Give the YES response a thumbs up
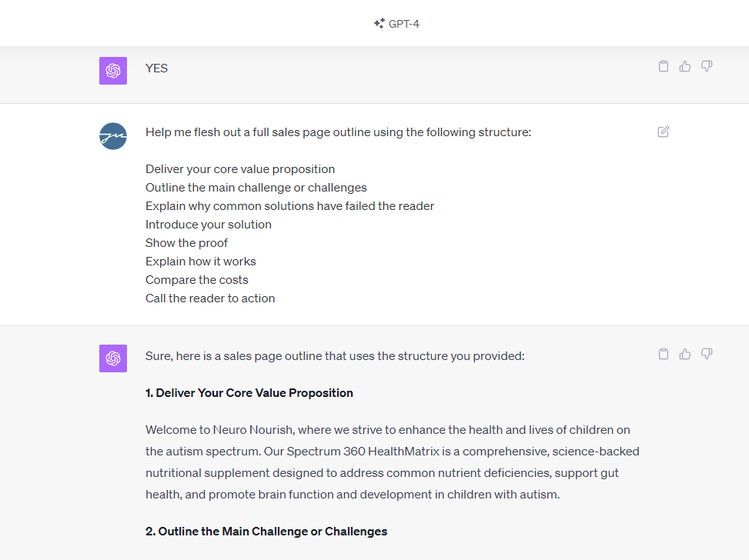Screen dimensions: 749x560 coord(685,66)
